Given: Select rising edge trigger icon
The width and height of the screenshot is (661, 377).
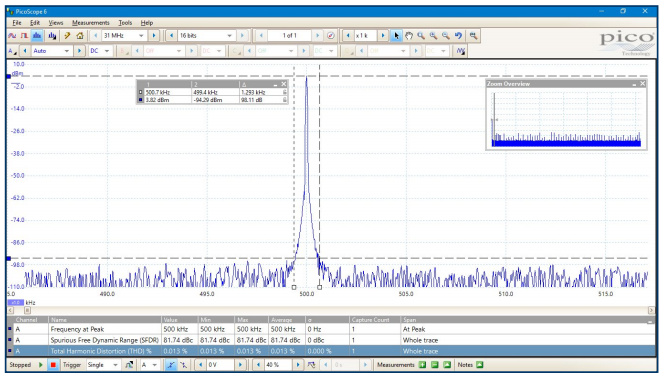Looking at the screenshot, I should [171, 365].
